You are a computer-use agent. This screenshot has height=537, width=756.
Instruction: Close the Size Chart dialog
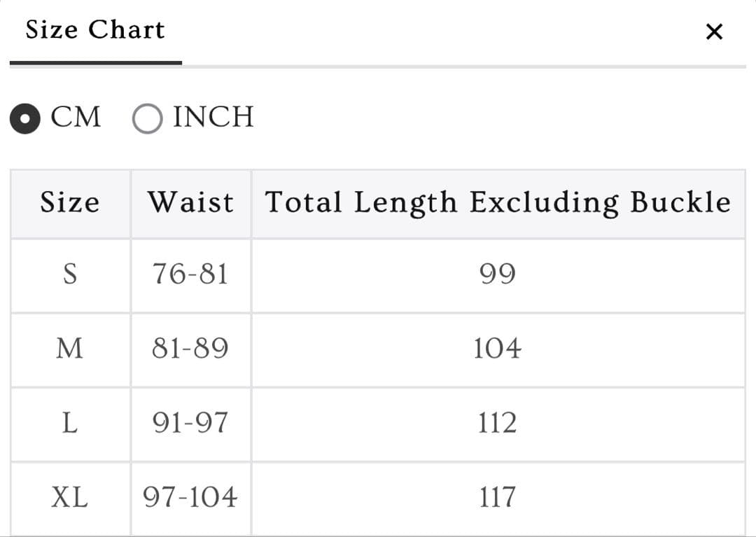[714, 32]
